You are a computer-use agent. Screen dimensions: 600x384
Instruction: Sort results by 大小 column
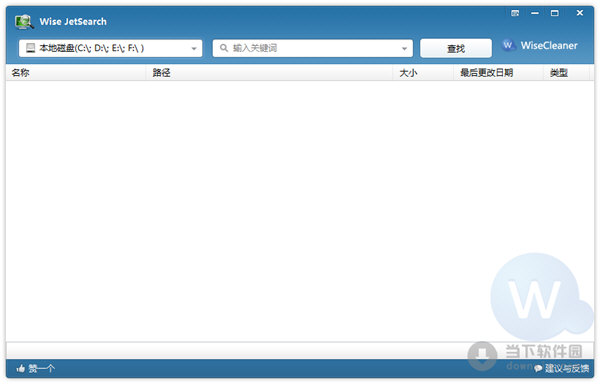(423, 73)
